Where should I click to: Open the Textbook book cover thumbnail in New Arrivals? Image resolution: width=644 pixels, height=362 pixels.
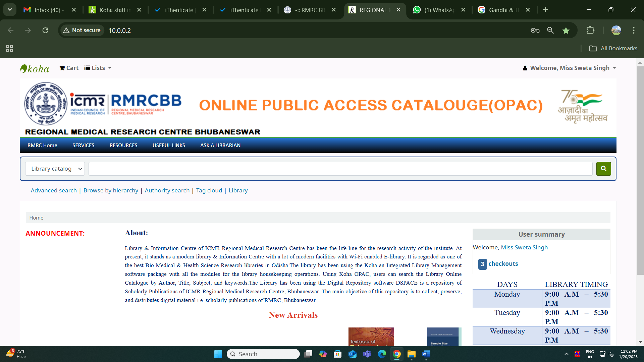[371, 337]
